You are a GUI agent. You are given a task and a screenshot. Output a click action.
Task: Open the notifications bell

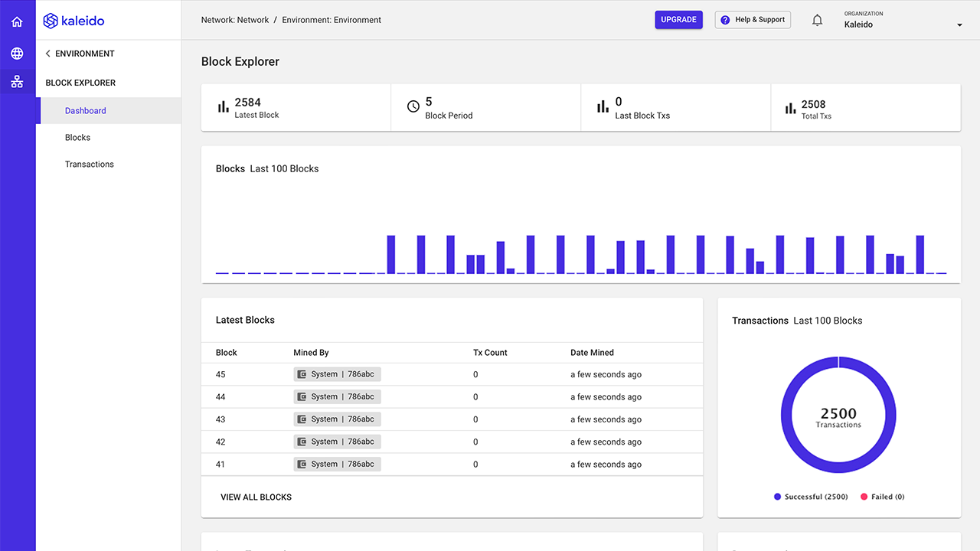point(817,21)
